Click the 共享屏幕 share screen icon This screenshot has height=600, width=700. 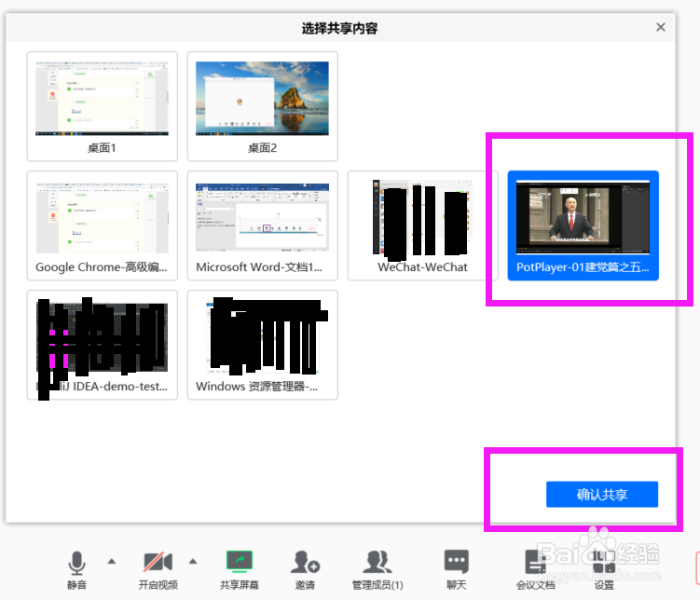240,562
